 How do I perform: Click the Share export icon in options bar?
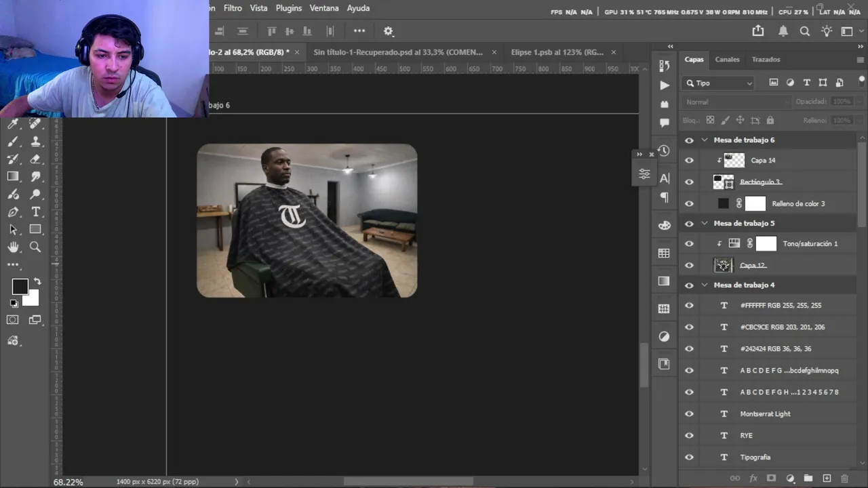click(x=758, y=30)
